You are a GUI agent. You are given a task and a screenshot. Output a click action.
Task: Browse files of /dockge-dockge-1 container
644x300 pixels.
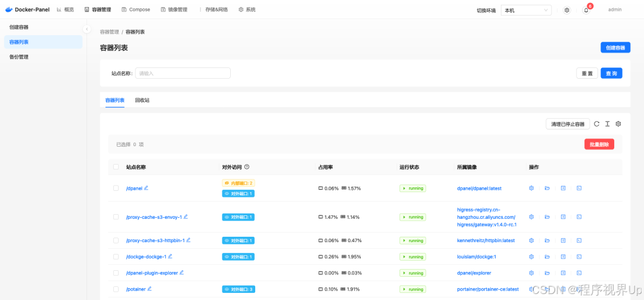547,256
